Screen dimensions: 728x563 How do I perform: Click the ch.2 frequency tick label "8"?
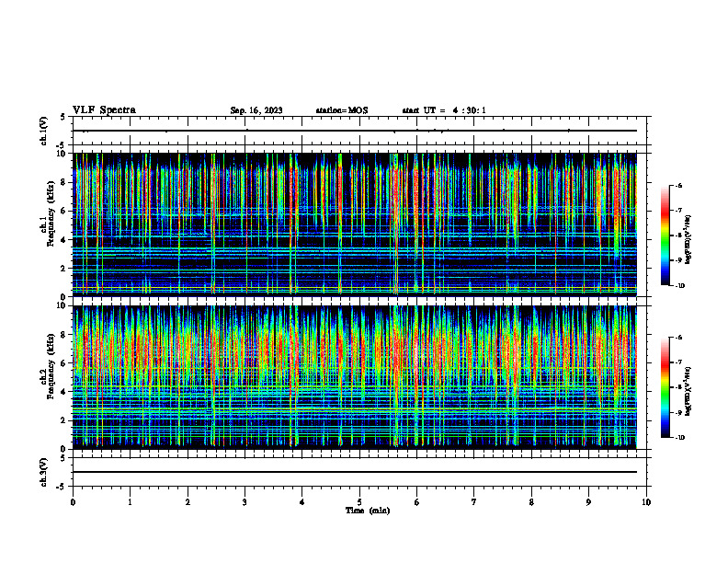(x=63, y=335)
